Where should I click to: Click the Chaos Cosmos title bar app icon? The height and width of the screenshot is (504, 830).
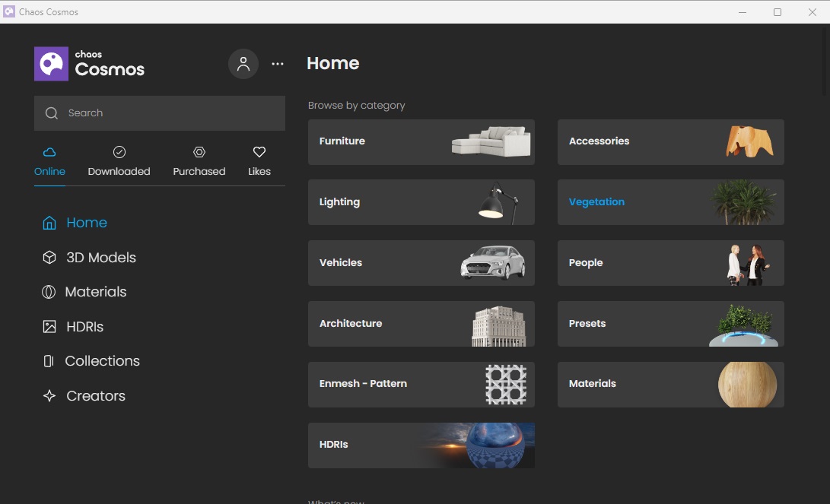coord(9,11)
